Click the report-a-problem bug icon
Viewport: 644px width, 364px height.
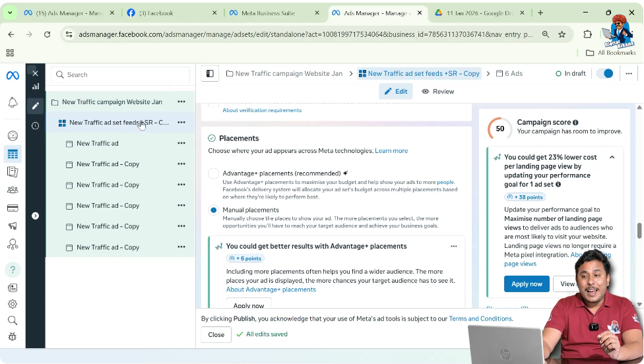(13, 336)
